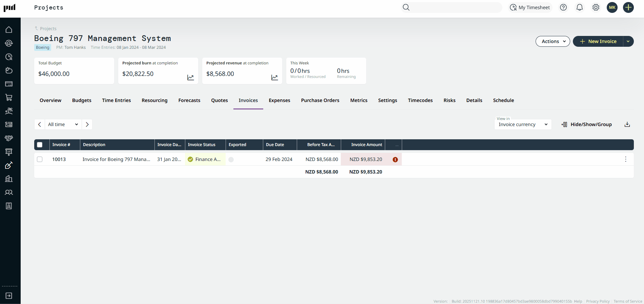This screenshot has width=644, height=304.
Task: Open the Invoice currency view dropdown
Action: 523,124
